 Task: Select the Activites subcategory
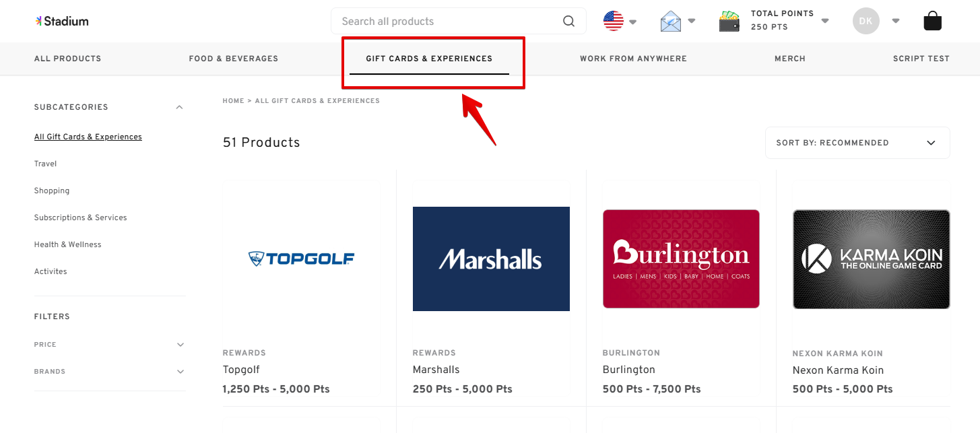pos(51,271)
